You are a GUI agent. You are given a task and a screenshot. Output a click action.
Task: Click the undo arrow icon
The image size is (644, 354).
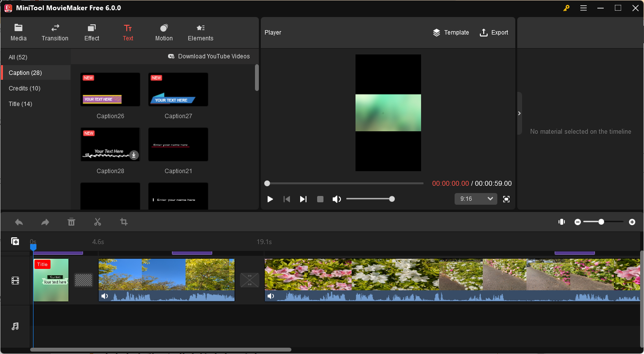[19, 222]
